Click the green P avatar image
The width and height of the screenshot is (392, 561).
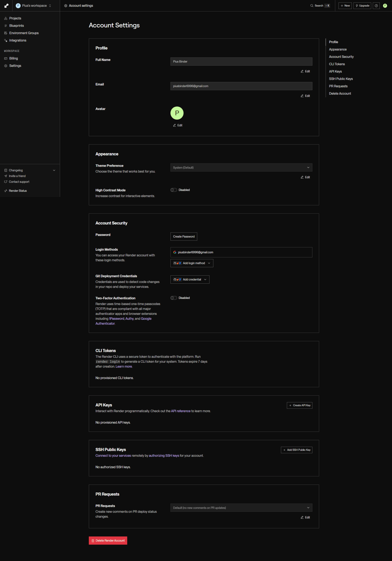[177, 113]
